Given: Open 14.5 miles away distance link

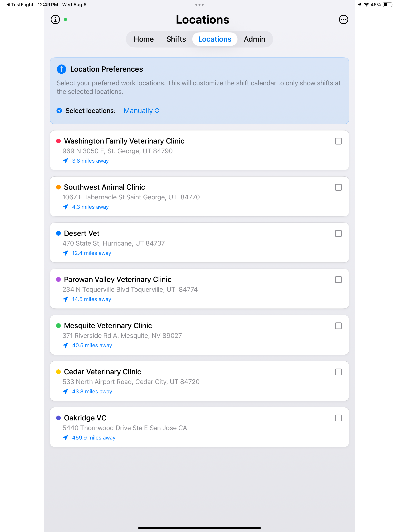Looking at the screenshot, I should click(91, 299).
